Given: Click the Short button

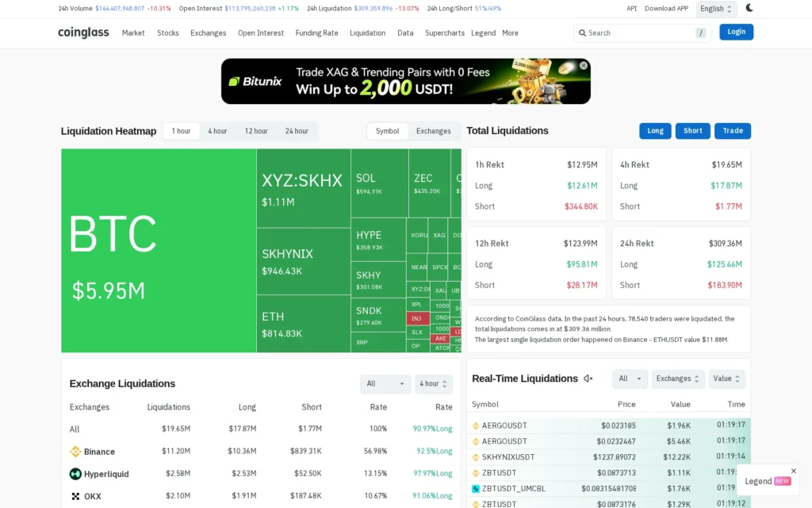Looking at the screenshot, I should (692, 131).
